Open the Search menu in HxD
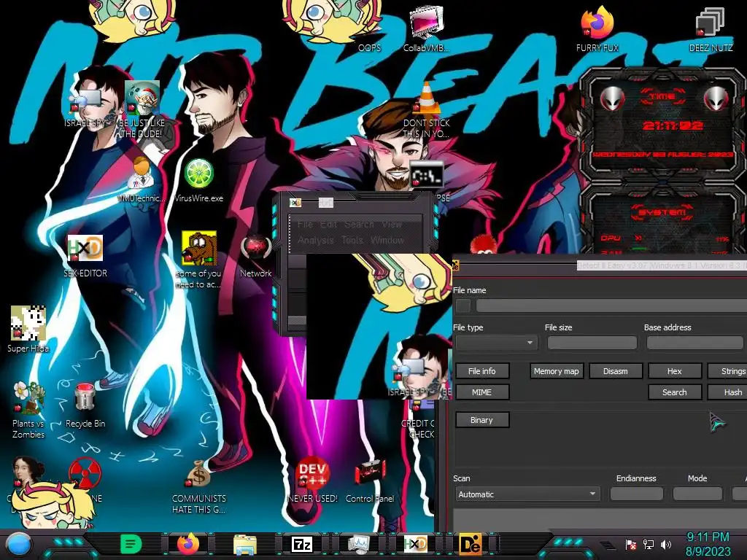The width and height of the screenshot is (747, 560). [x=359, y=224]
